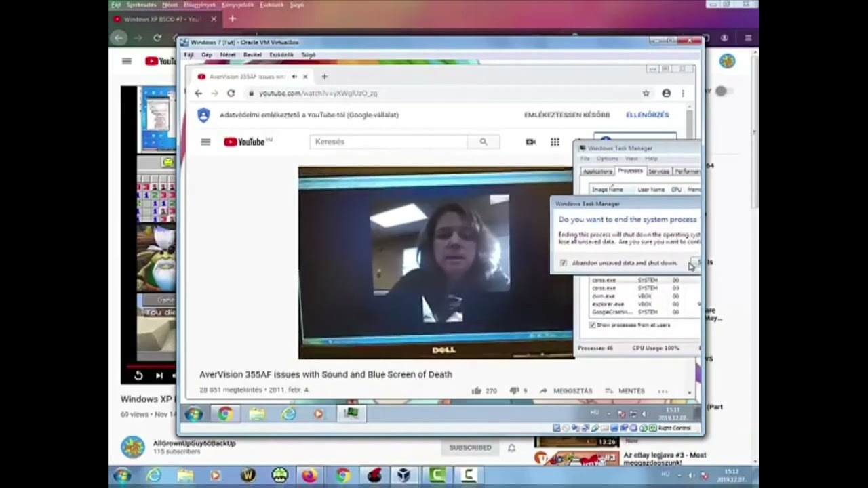
Task: Dislike the AverVision video with thumbs down
Action: pyautogui.click(x=514, y=391)
